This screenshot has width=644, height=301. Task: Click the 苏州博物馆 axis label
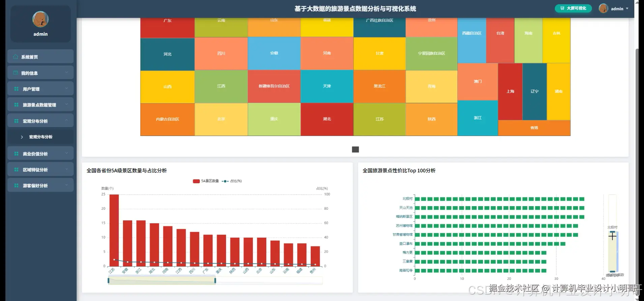(x=404, y=226)
